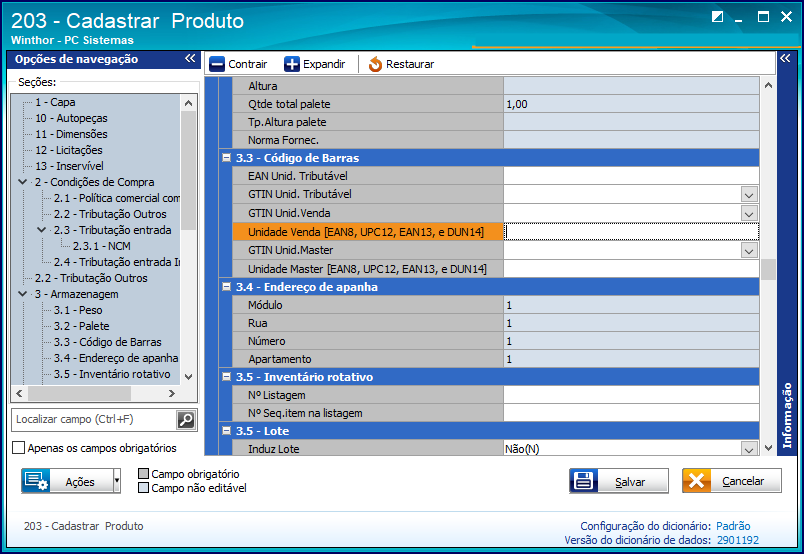Select 3.2 - Palete tree item

pos(82,326)
